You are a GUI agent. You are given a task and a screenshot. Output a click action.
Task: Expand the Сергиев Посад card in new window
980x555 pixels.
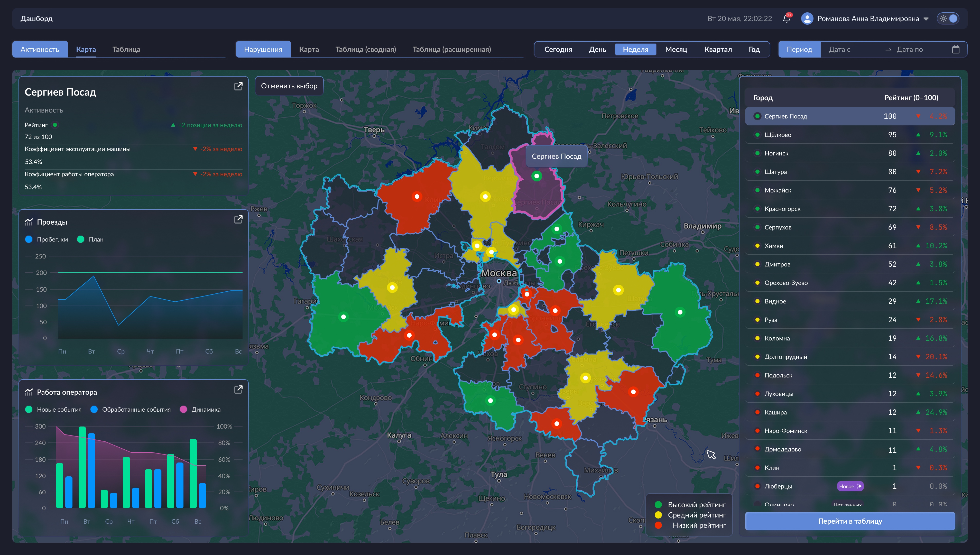click(x=238, y=86)
